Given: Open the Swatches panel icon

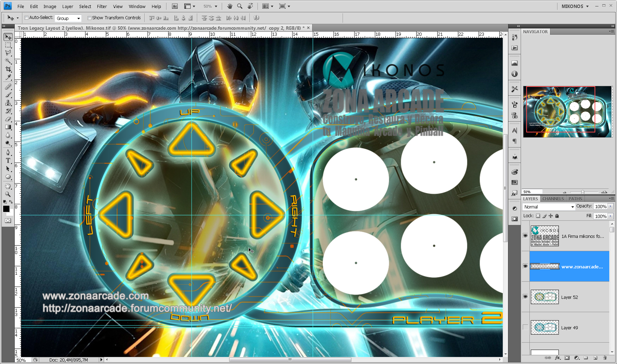Looking at the screenshot, I should pos(514,182).
